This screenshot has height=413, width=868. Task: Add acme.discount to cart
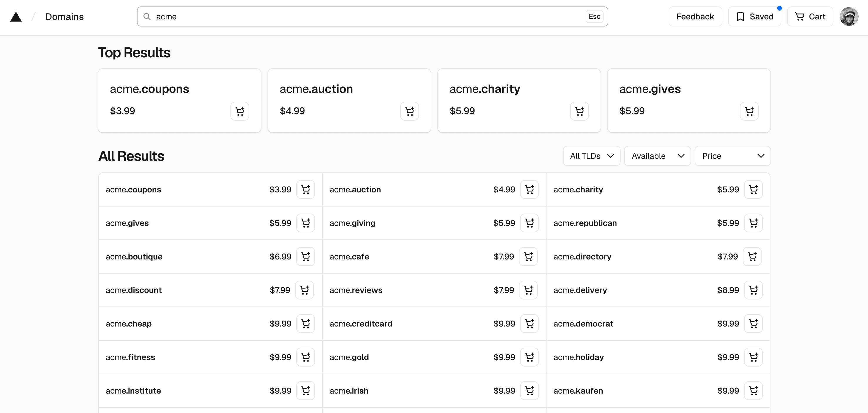tap(305, 290)
